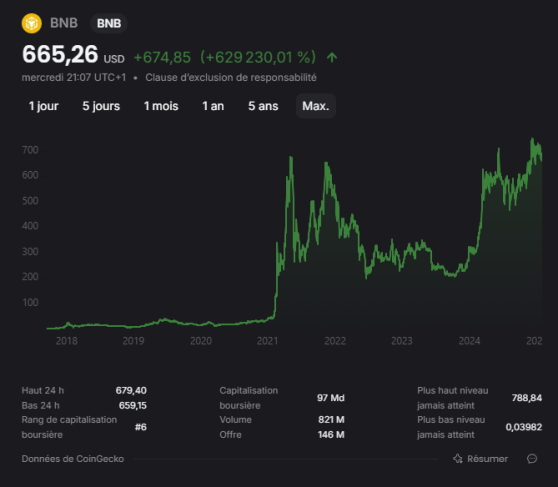
Task: Show the 5 ans chart range
Action: [x=263, y=106]
